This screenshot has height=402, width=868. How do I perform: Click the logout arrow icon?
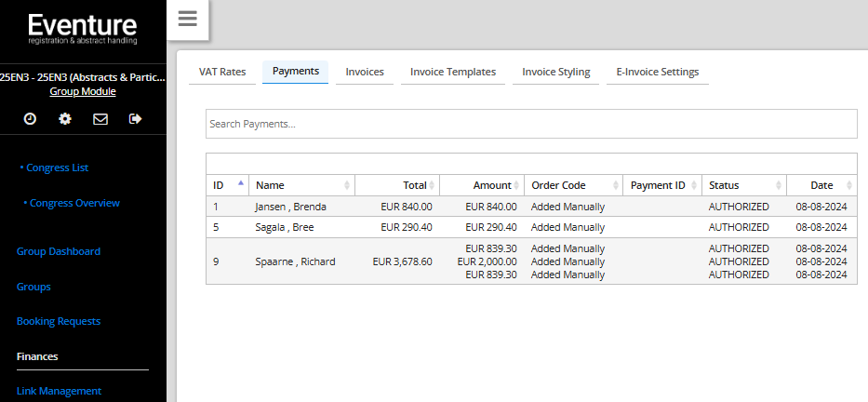tap(136, 118)
